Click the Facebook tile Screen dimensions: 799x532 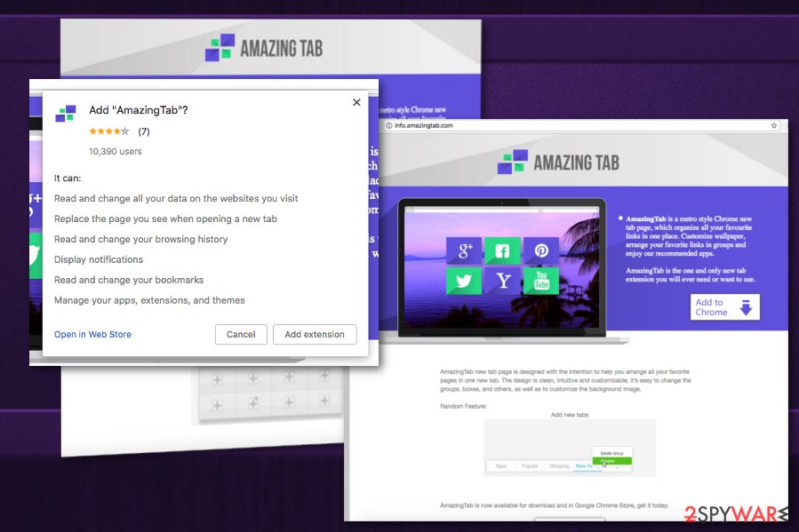point(502,250)
